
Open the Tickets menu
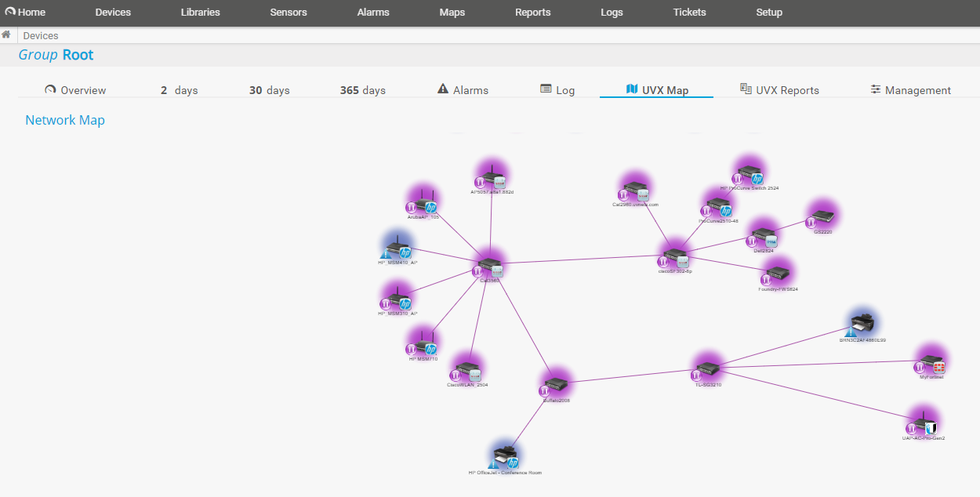click(x=690, y=13)
